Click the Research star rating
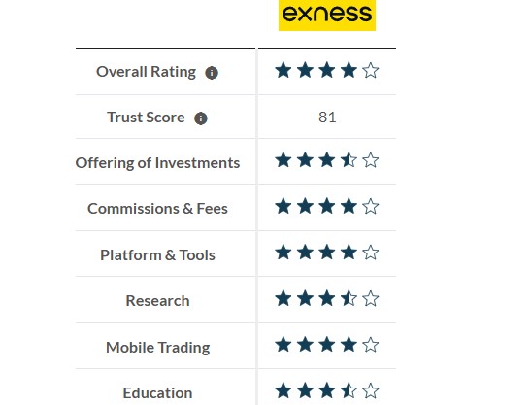This screenshot has width=532, height=405. [x=327, y=299]
